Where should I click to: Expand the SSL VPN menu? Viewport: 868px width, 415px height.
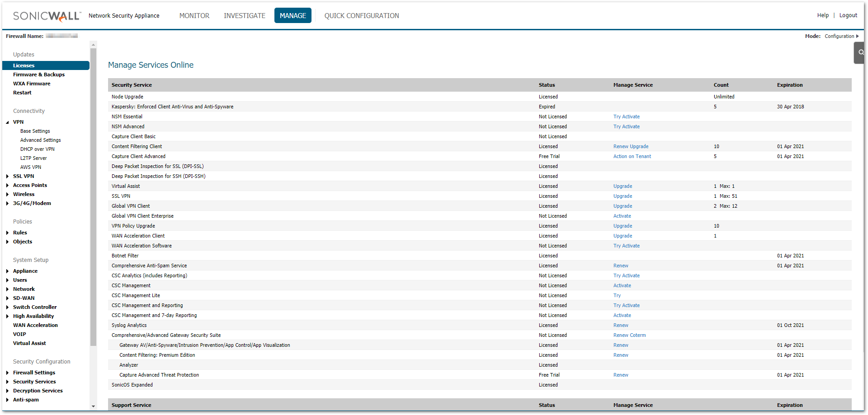[x=7, y=176]
